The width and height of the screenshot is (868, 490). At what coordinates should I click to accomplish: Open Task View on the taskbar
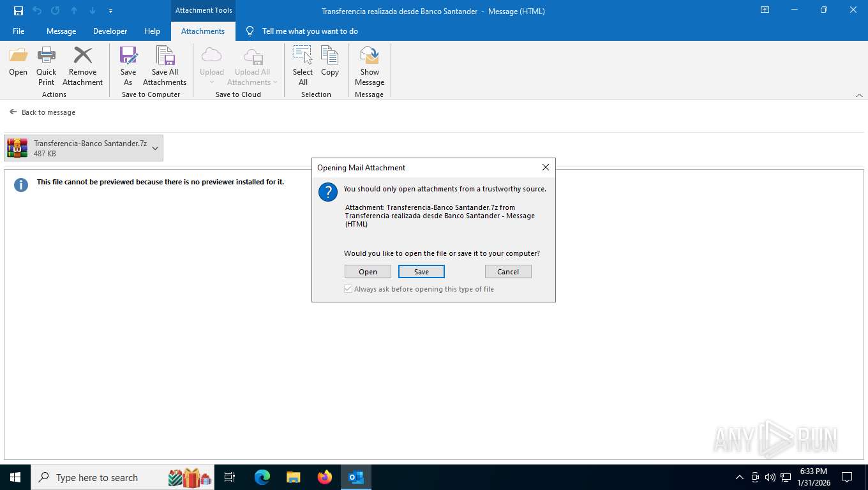[x=230, y=477]
